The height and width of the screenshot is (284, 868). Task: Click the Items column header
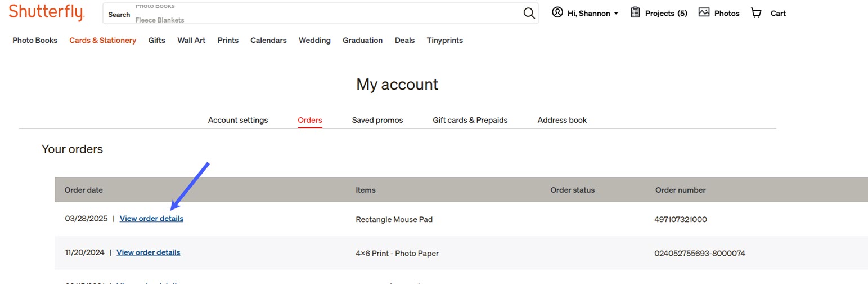(x=366, y=190)
